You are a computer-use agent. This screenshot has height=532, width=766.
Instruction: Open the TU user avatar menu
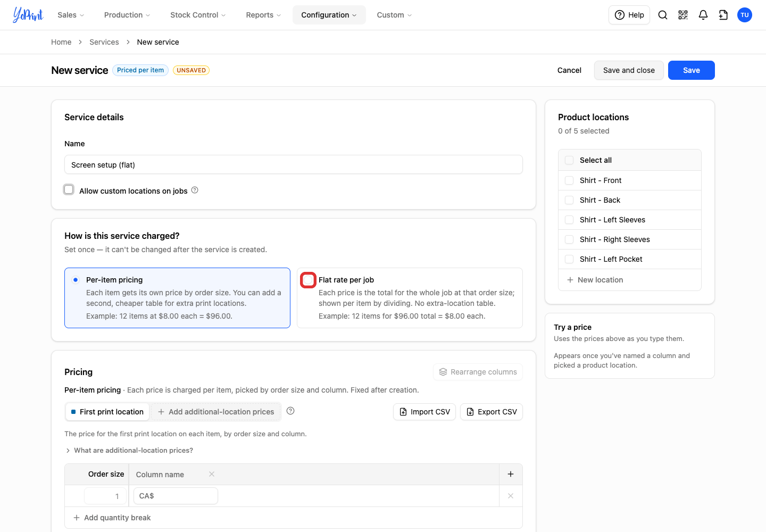pos(745,15)
